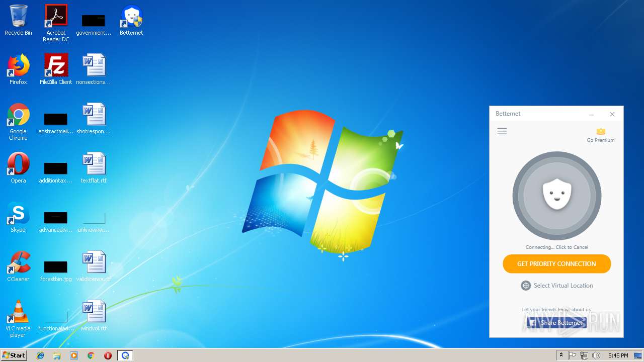This screenshot has width=644, height=362.
Task: Click the shield button to cancel connecting
Action: 557,196
